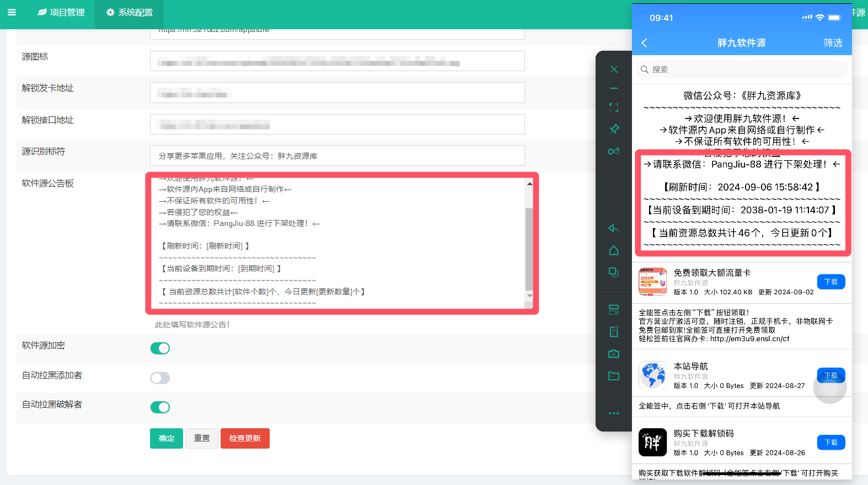Click the pin icon in emulator toolbar
This screenshot has width=868, height=485.
coord(614,129)
